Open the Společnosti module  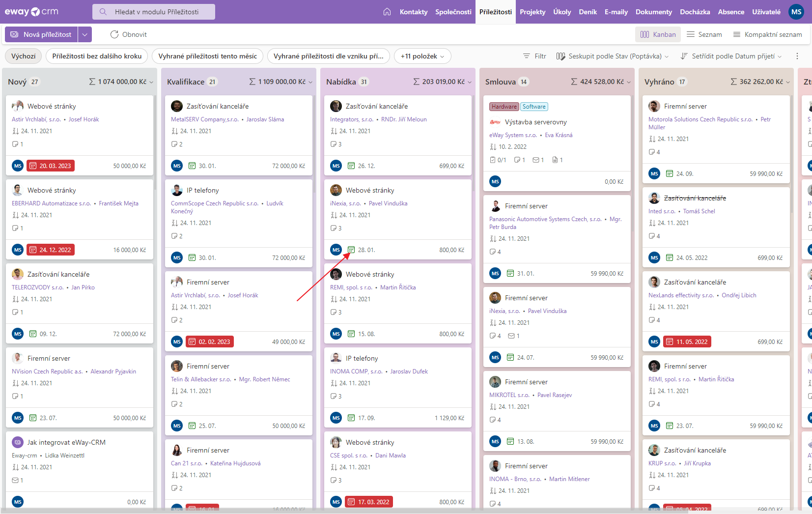[x=453, y=12]
